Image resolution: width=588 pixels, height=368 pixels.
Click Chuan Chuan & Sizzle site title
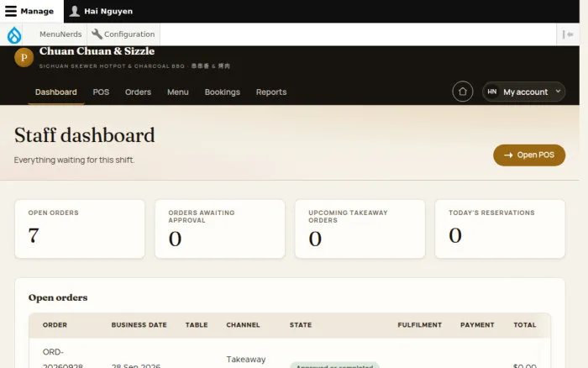tap(97, 51)
